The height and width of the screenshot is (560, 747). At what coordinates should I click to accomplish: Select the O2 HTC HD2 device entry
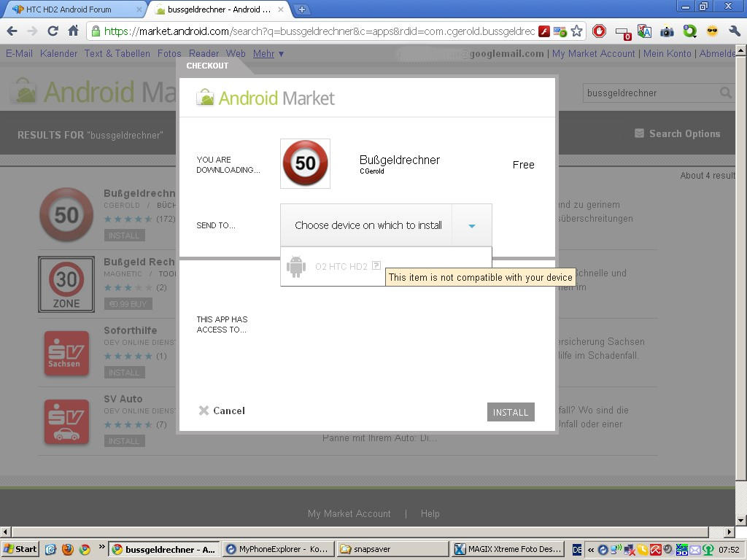click(386, 266)
